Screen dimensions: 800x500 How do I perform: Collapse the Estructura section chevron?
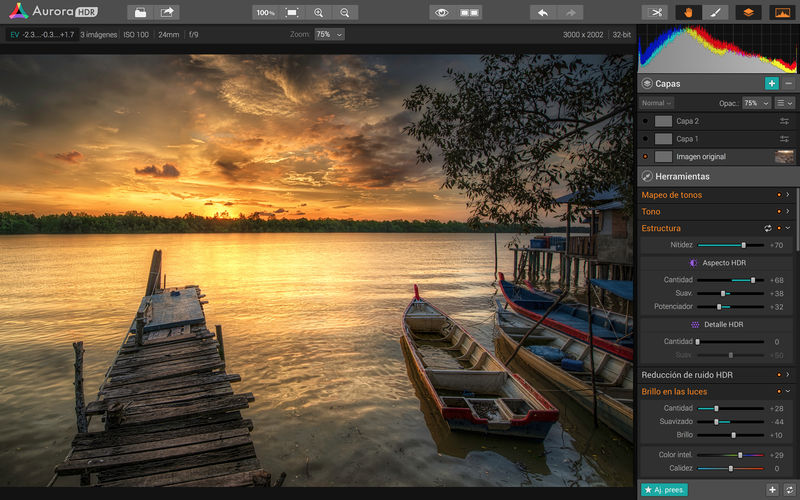pos(788,228)
